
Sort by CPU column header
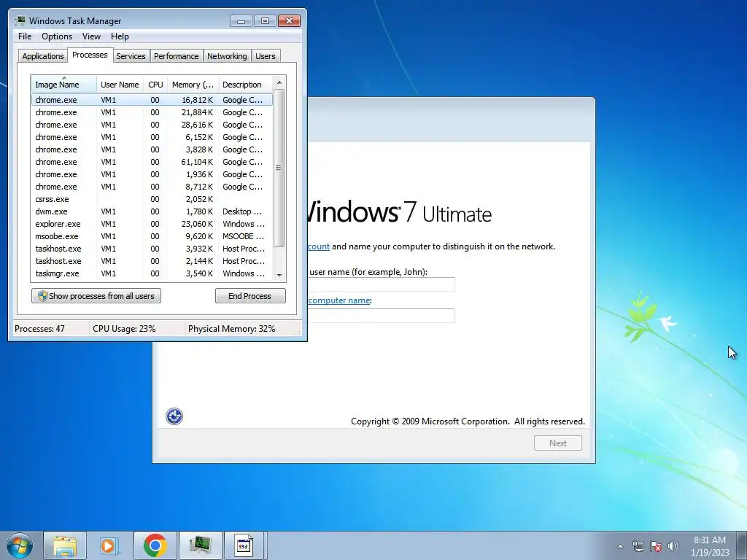click(156, 85)
